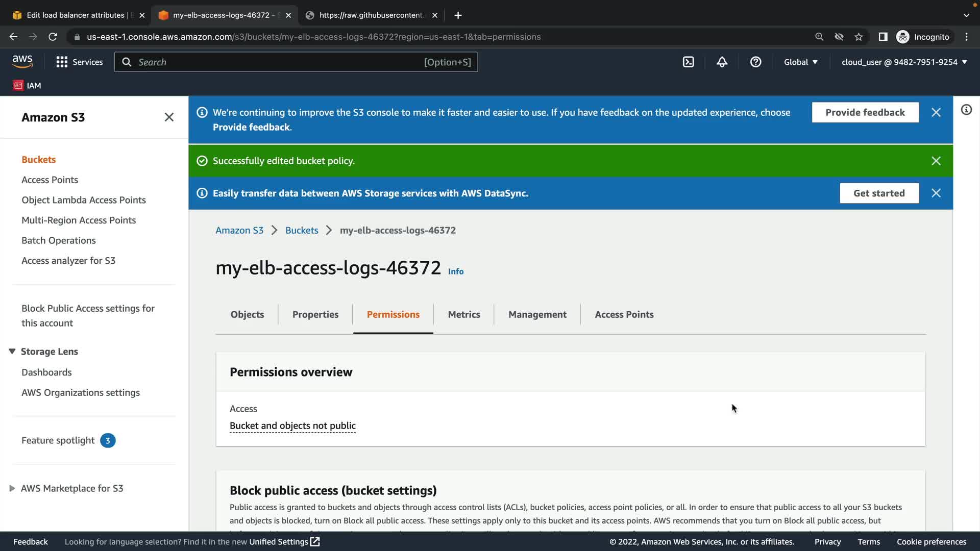Open the AWS help question mark icon
The image size is (980, 551).
click(x=755, y=62)
